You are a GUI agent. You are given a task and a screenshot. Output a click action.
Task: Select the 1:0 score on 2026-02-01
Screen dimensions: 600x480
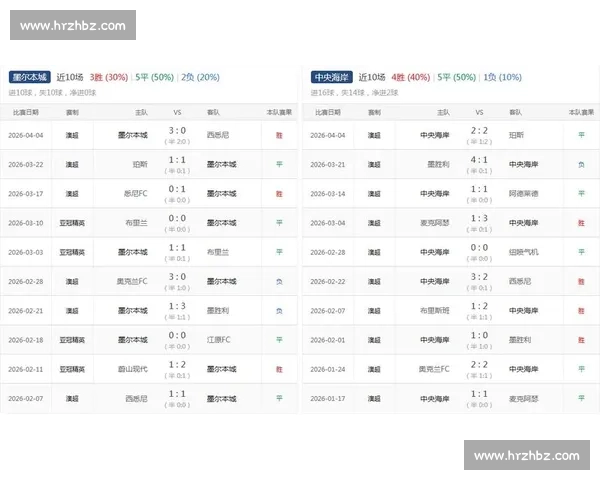[x=479, y=335]
